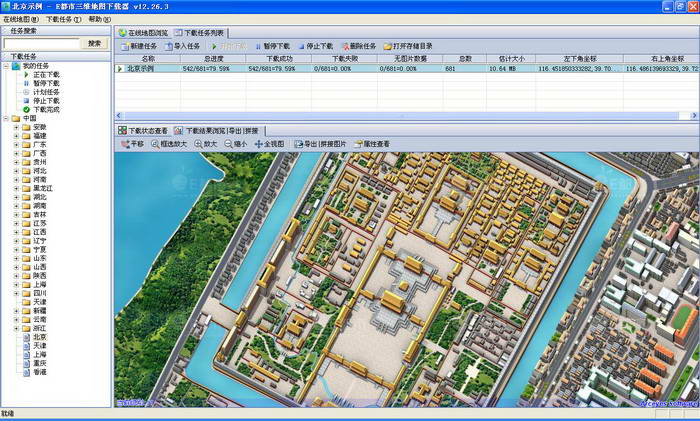This screenshot has width=700, height=421.
Task: Click the green play icon in 北京示例 row
Action: (x=120, y=69)
